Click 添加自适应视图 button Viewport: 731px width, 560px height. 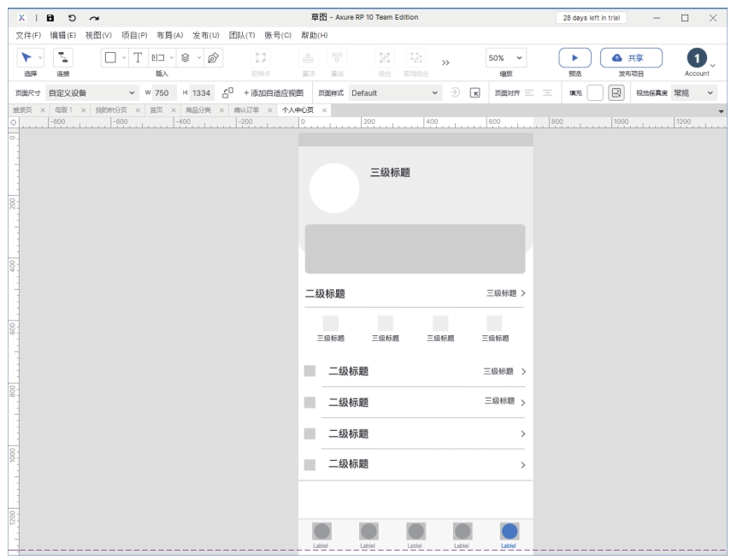pyautogui.click(x=273, y=92)
